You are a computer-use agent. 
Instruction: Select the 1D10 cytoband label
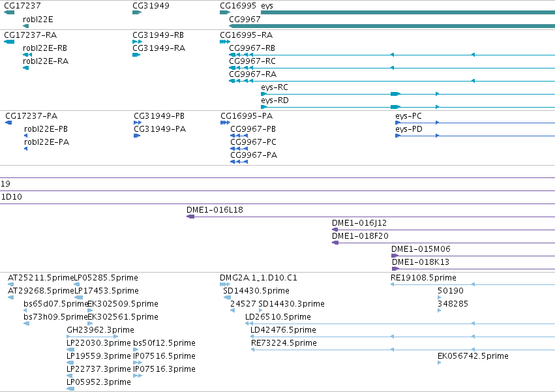(x=12, y=197)
